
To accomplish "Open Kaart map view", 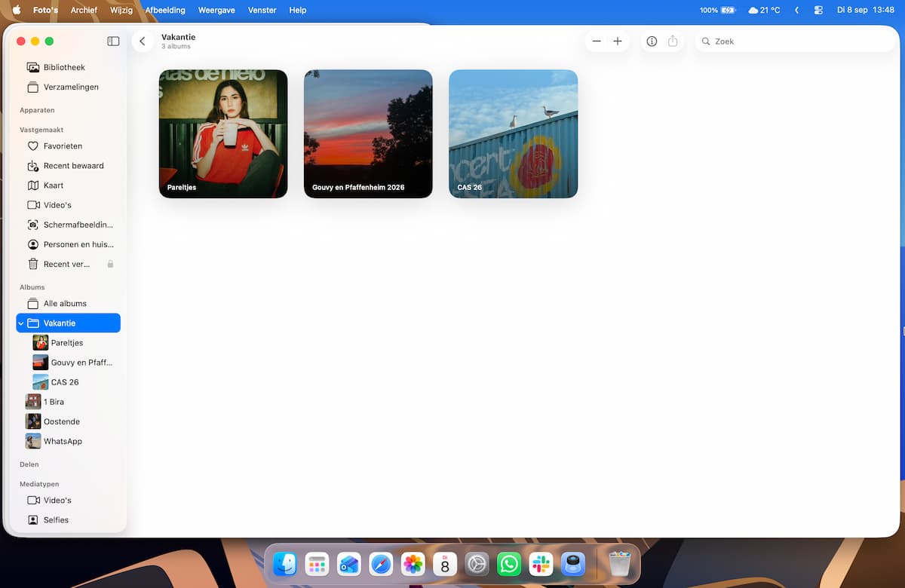I will pyautogui.click(x=68, y=185).
